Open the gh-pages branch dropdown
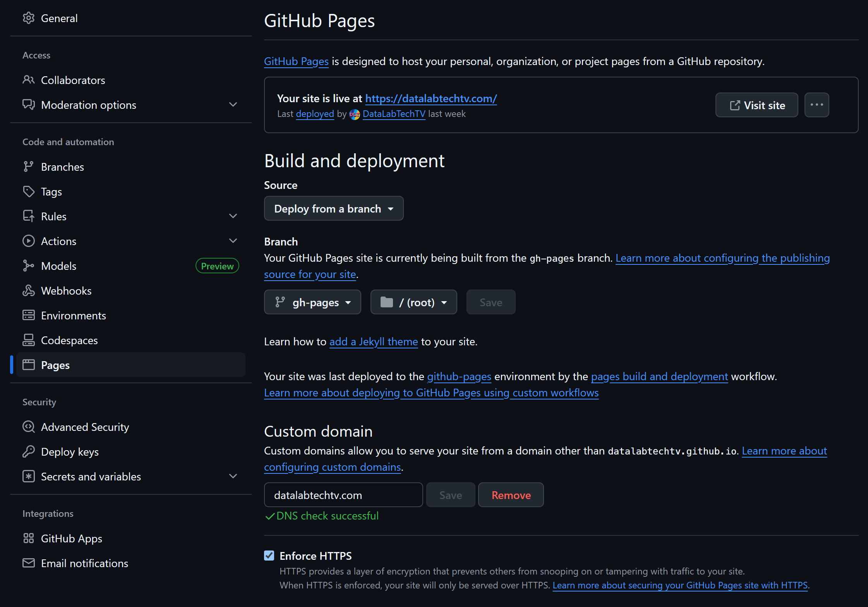 [x=312, y=302]
